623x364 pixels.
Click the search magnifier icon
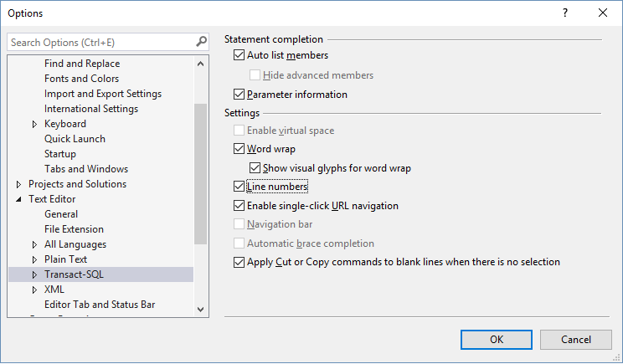click(201, 42)
